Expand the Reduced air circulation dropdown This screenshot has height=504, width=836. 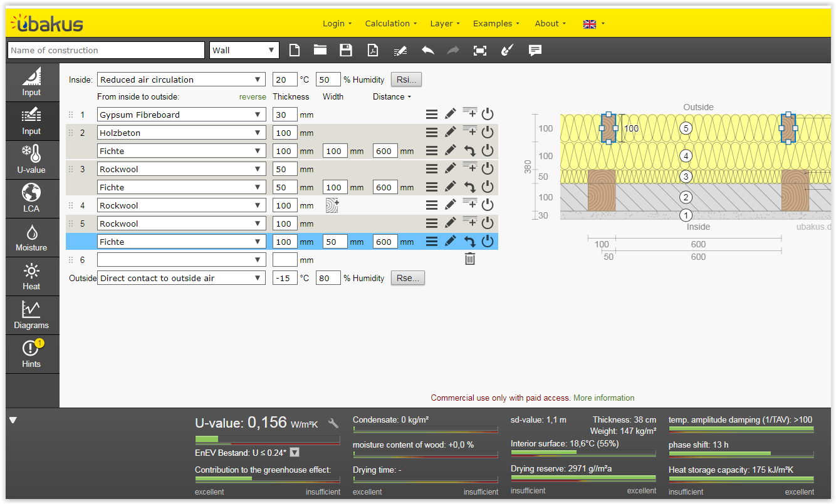pos(181,80)
